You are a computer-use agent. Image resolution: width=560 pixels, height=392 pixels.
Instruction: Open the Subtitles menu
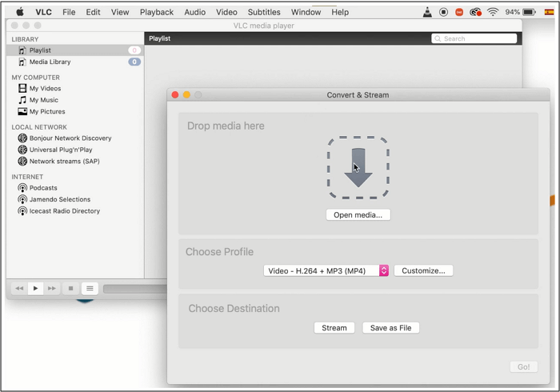[264, 12]
